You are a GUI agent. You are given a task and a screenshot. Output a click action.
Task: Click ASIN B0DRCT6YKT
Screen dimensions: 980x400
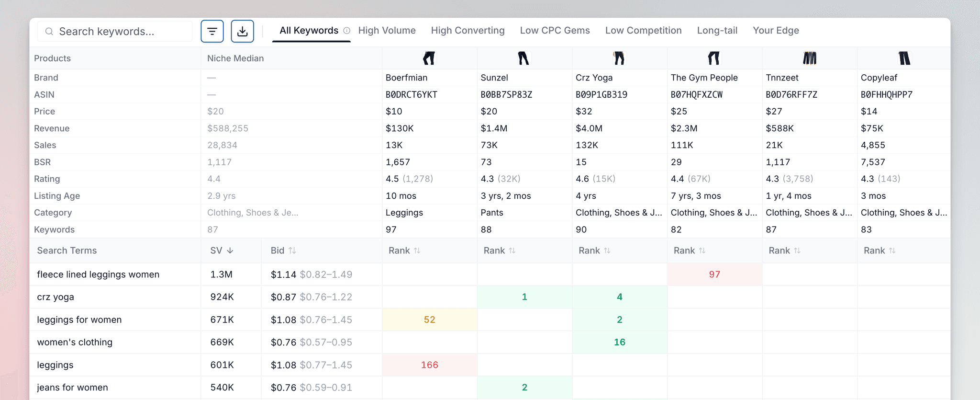(412, 95)
